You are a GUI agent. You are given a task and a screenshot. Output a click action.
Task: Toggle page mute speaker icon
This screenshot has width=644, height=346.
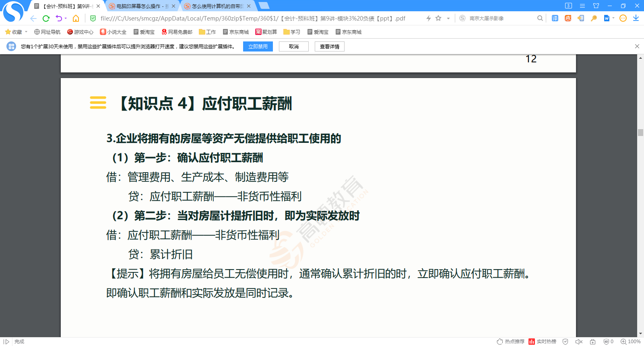[579, 342]
